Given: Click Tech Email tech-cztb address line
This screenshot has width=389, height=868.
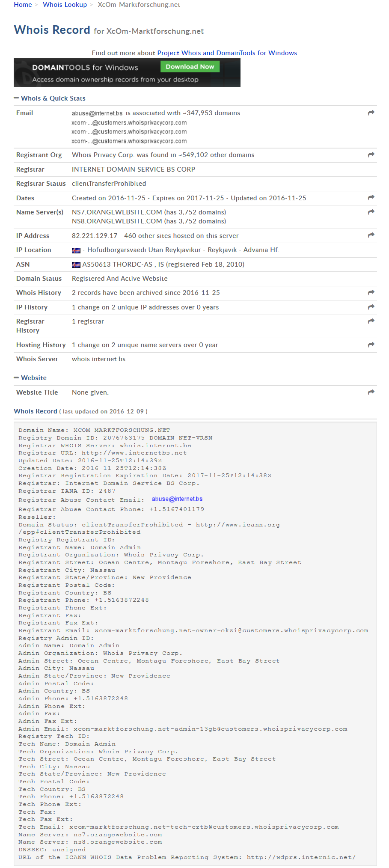Looking at the screenshot, I should click(178, 827).
